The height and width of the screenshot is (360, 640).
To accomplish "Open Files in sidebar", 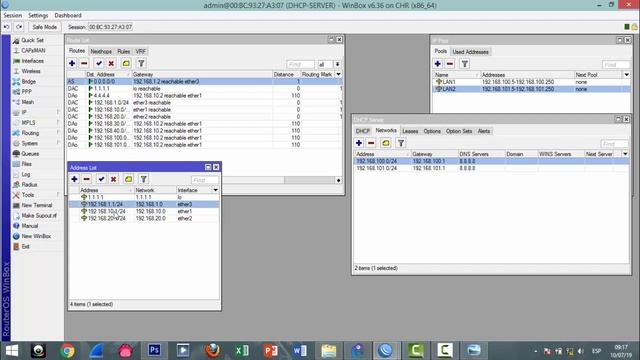I will 27,164.
